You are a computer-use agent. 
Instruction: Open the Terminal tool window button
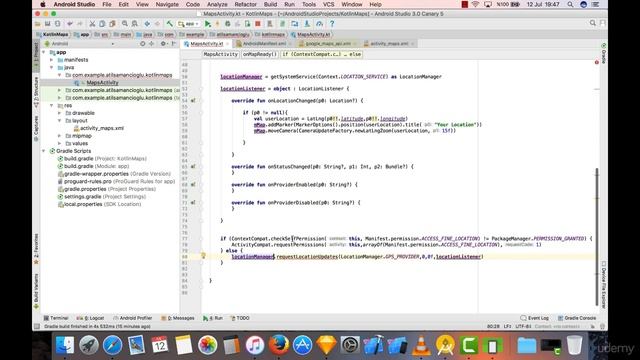56,318
